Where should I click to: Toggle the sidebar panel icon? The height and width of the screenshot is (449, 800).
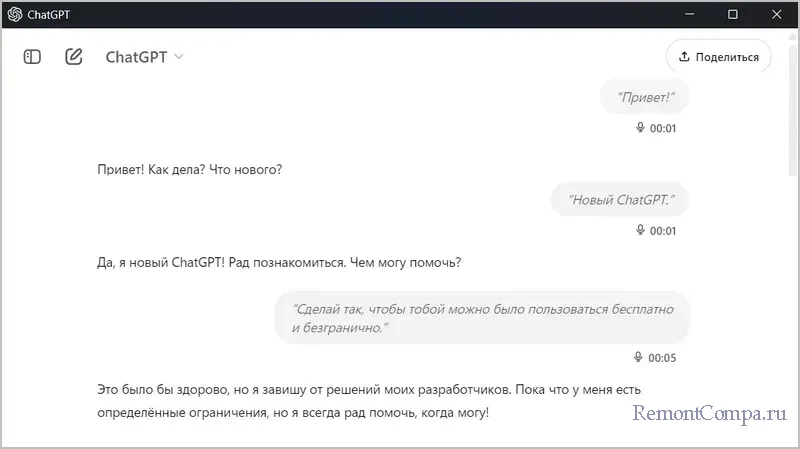click(32, 57)
